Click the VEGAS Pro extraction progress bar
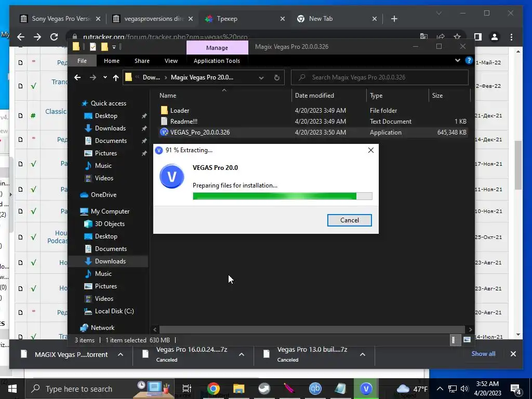This screenshot has height=399, width=532. [282, 196]
